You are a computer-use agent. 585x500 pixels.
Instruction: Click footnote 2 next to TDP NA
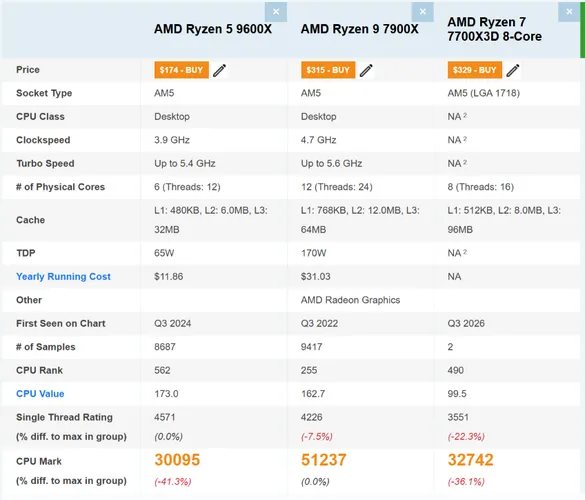click(465, 251)
